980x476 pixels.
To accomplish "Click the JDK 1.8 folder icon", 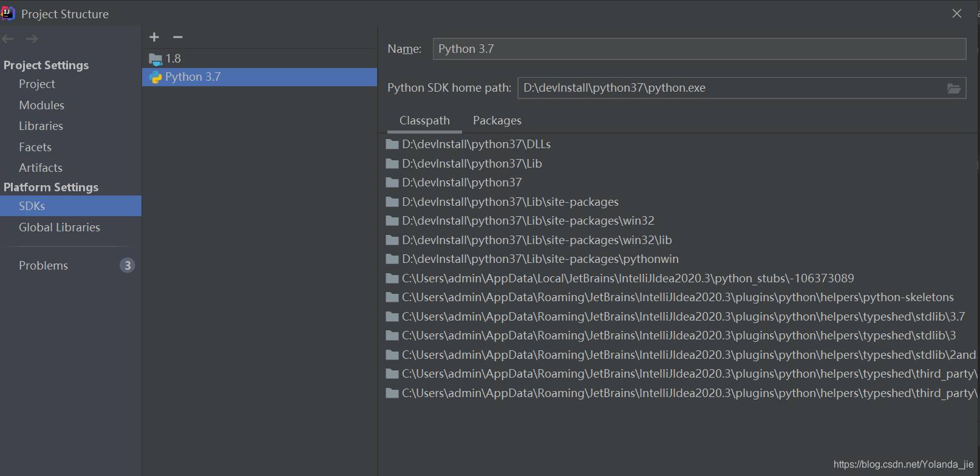I will pyautogui.click(x=156, y=59).
